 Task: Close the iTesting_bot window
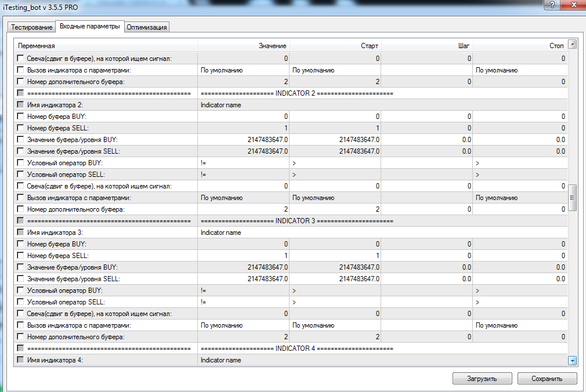coord(573,5)
